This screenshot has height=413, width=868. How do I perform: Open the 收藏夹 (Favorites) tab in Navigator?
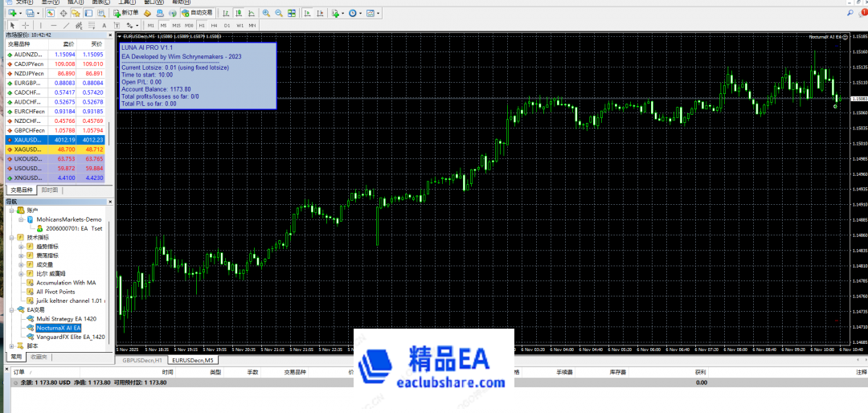[x=39, y=357]
